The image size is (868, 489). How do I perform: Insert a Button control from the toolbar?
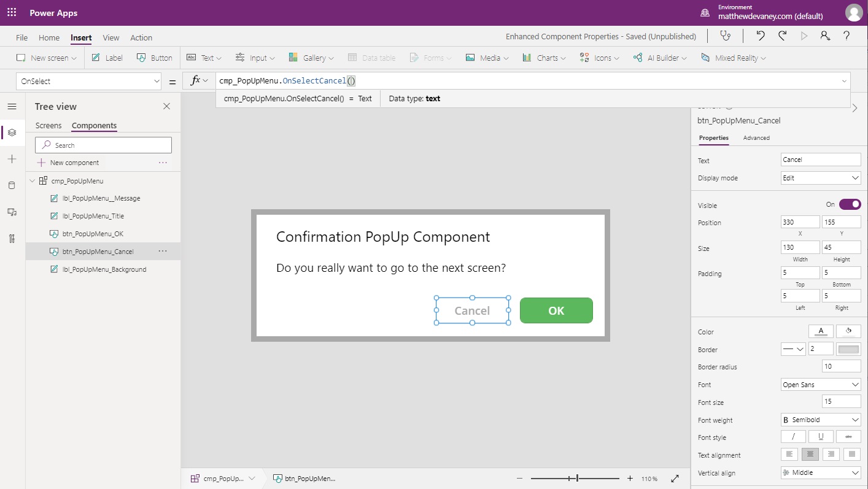pos(155,57)
